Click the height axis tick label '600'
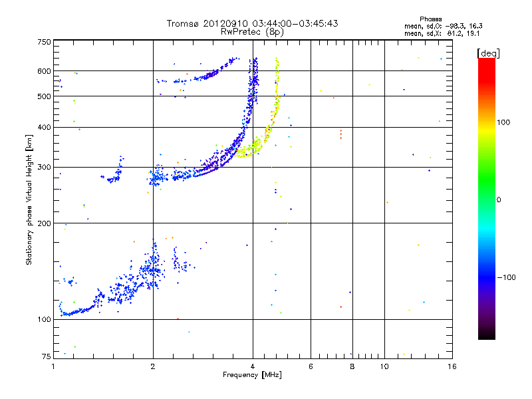 (x=44, y=71)
